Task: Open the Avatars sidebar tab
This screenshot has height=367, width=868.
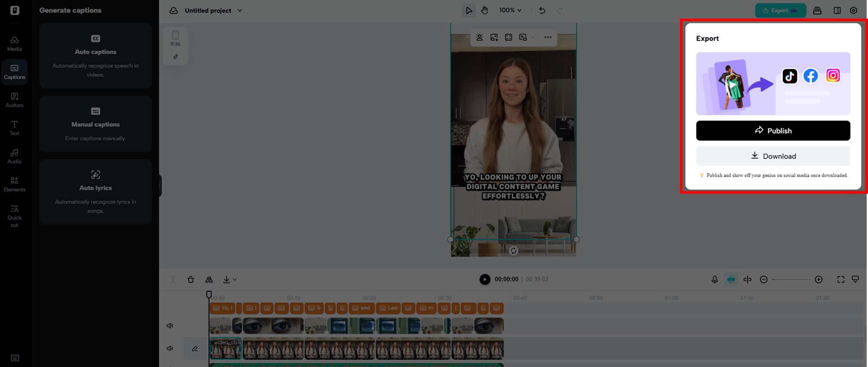Action: pyautogui.click(x=14, y=100)
